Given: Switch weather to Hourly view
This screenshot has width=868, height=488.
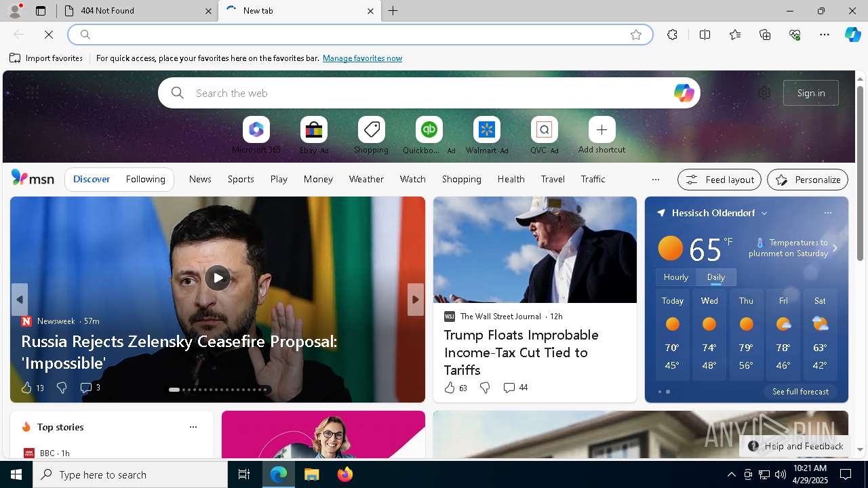Looking at the screenshot, I should click(676, 277).
